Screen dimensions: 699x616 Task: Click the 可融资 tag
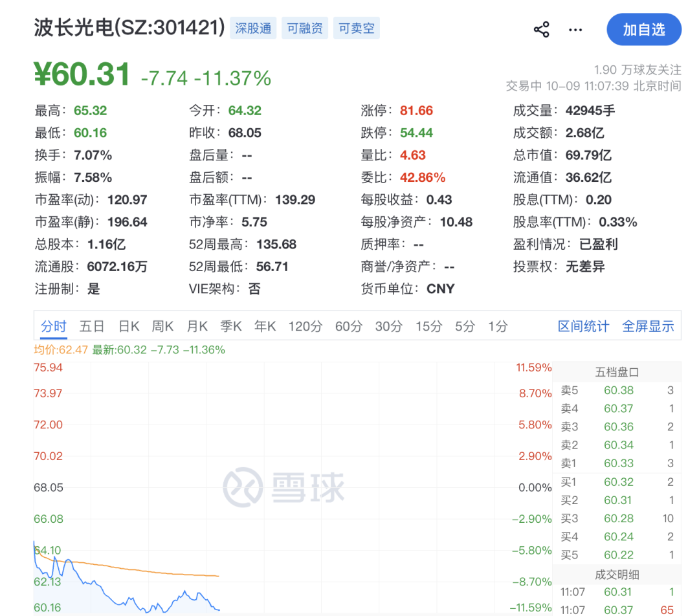pos(305,28)
